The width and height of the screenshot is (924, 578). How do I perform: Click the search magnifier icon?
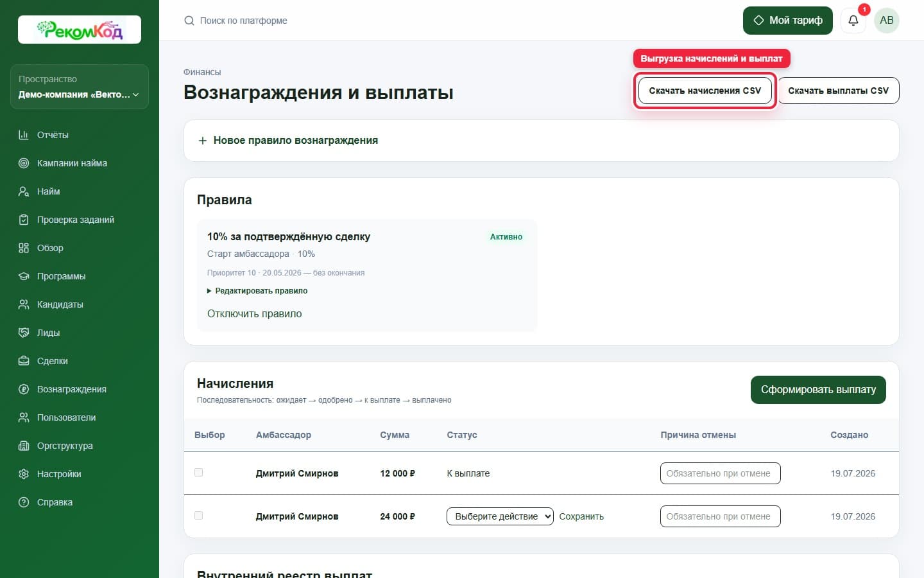point(189,21)
